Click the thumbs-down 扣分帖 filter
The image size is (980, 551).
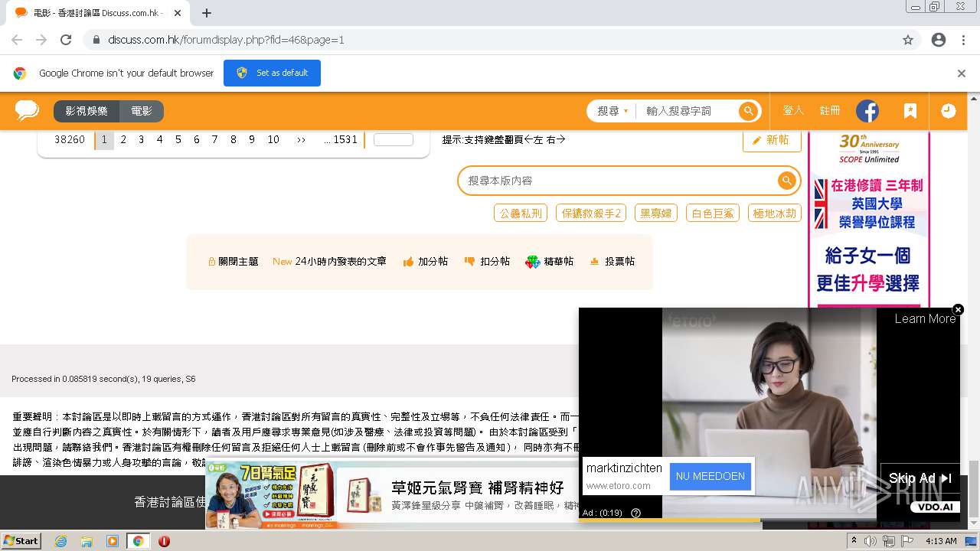[x=487, y=262]
